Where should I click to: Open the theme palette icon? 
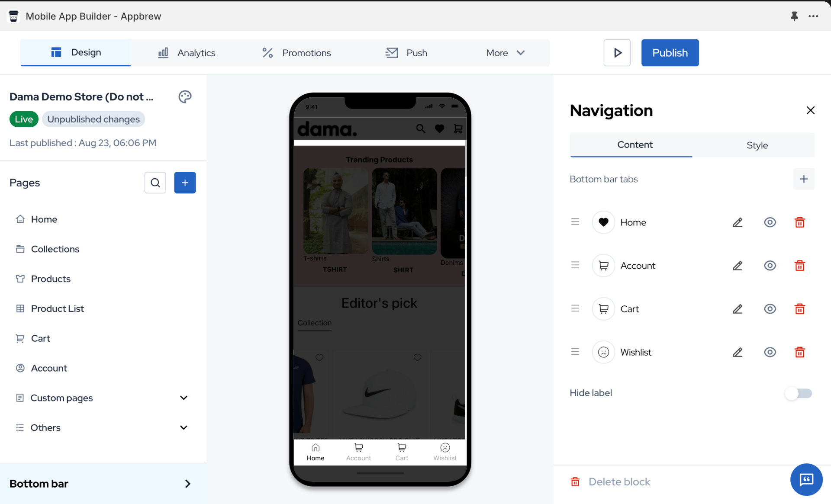point(185,96)
